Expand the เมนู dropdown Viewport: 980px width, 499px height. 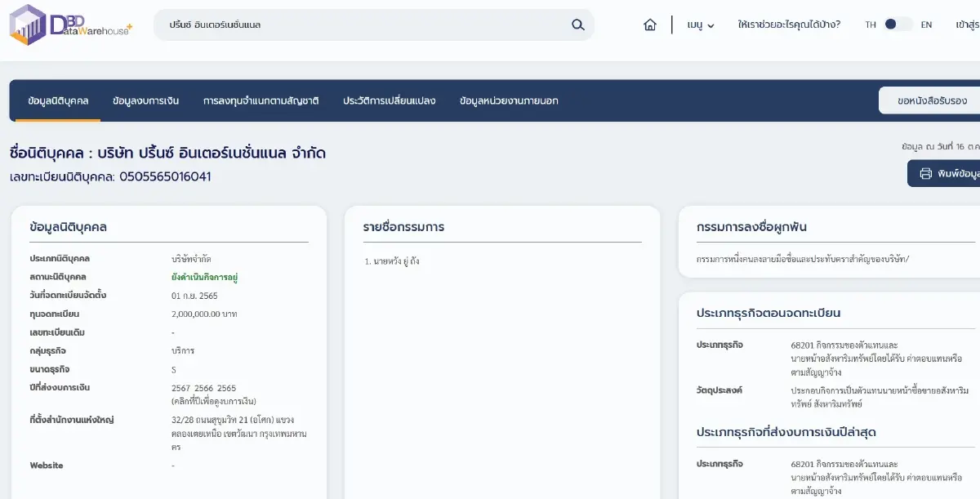pos(701,25)
